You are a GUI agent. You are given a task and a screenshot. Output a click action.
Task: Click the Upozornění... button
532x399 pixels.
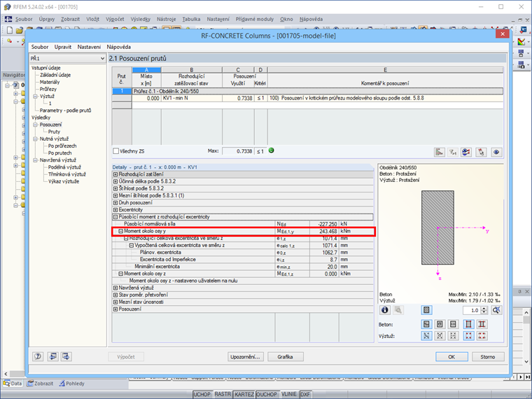pos(245,356)
